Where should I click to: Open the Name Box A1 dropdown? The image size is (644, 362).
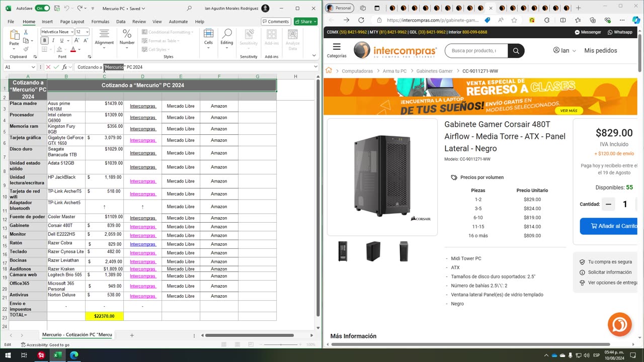click(x=33, y=67)
